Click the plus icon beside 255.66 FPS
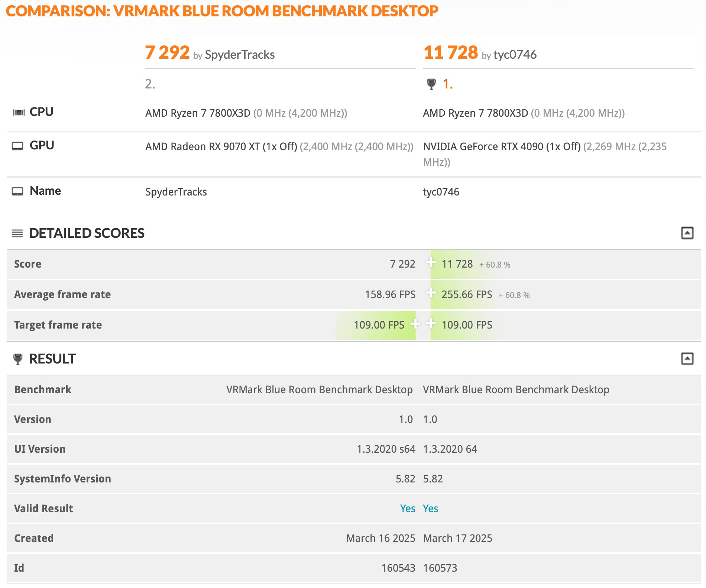Image resolution: width=706 pixels, height=588 pixels. coord(431,293)
